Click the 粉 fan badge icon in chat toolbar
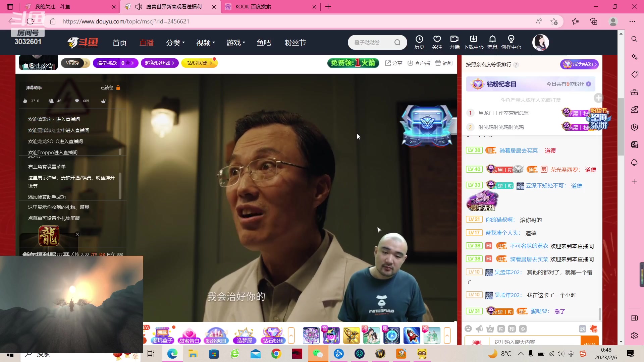 click(x=501, y=329)
